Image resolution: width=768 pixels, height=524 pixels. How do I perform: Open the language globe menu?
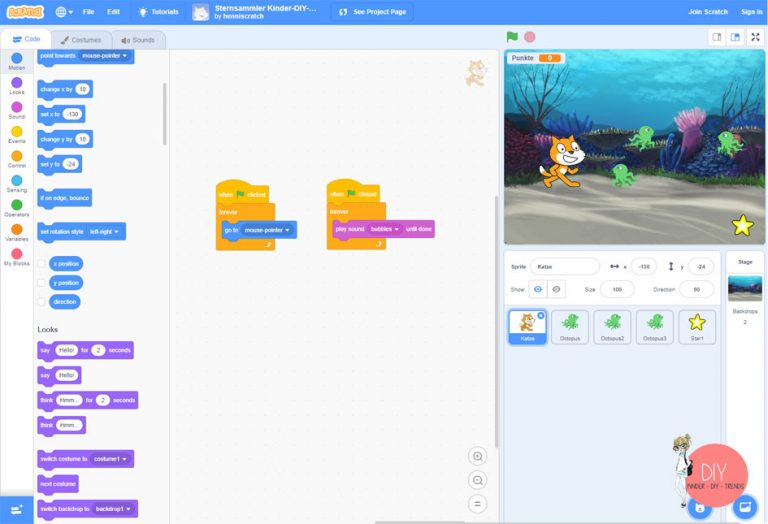click(64, 12)
